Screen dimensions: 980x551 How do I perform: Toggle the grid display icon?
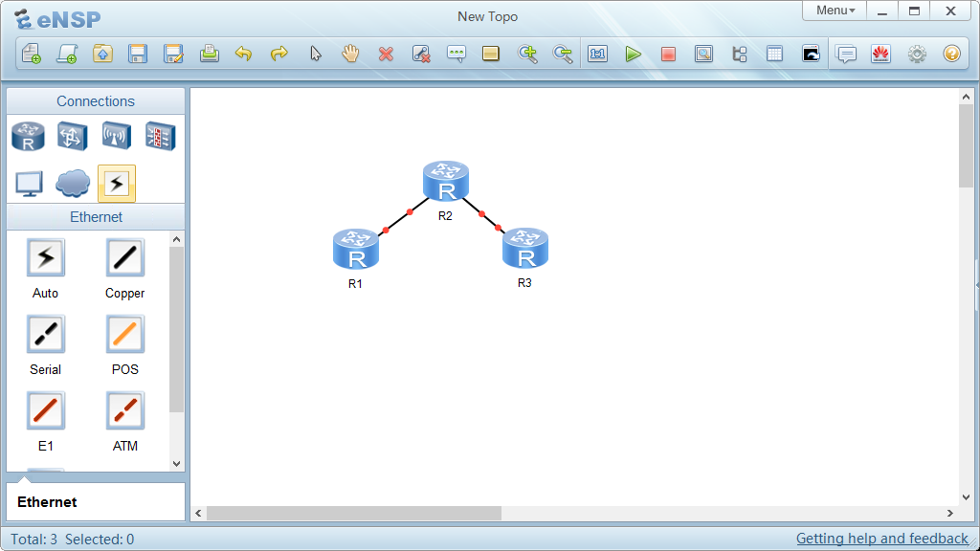[x=774, y=54]
